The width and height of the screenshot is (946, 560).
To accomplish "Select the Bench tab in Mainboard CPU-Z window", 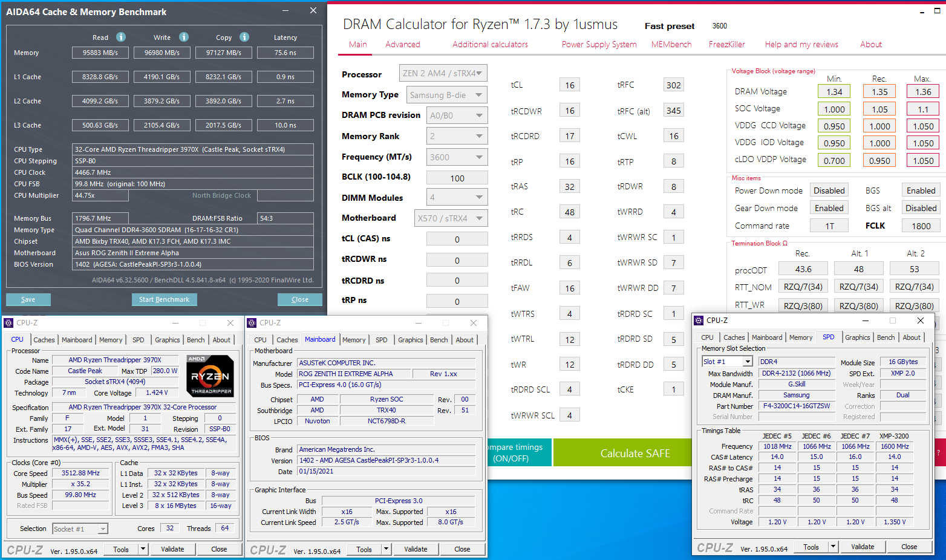I will 439,340.
